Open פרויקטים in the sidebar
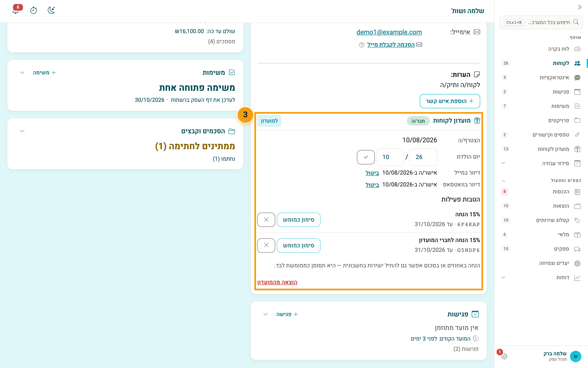The width and height of the screenshot is (588, 368). coord(541,120)
